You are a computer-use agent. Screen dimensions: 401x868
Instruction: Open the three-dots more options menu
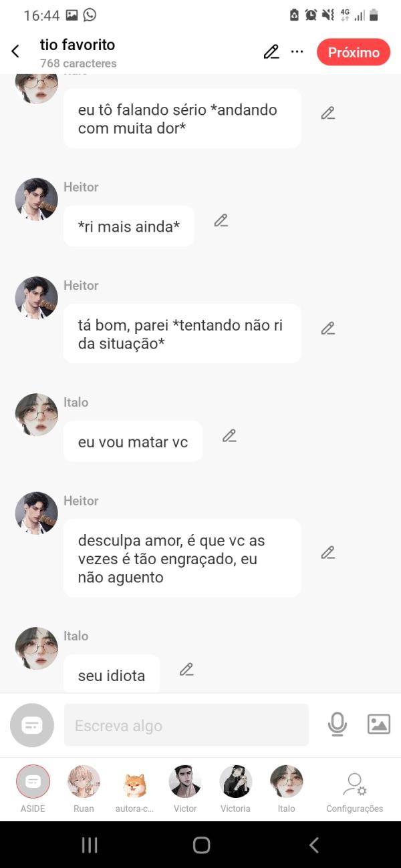click(297, 52)
